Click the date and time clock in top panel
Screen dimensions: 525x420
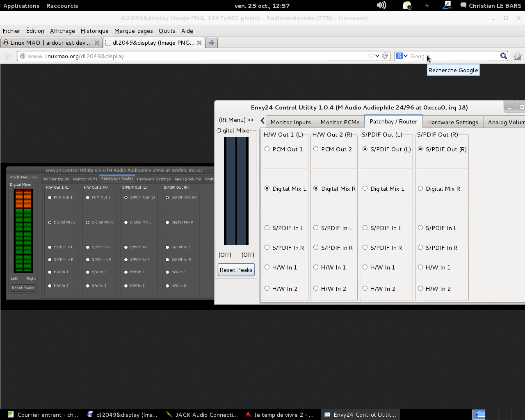point(262,6)
